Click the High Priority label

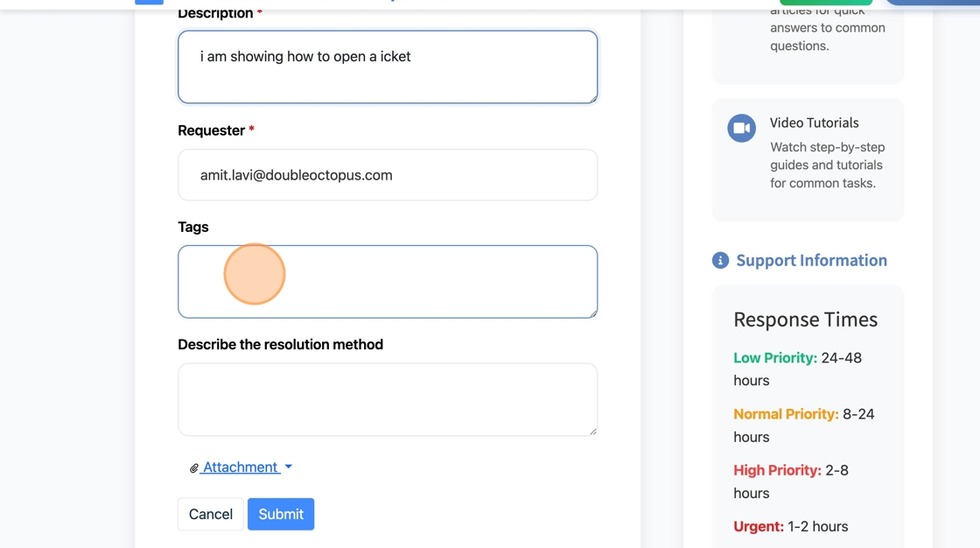[x=777, y=470]
